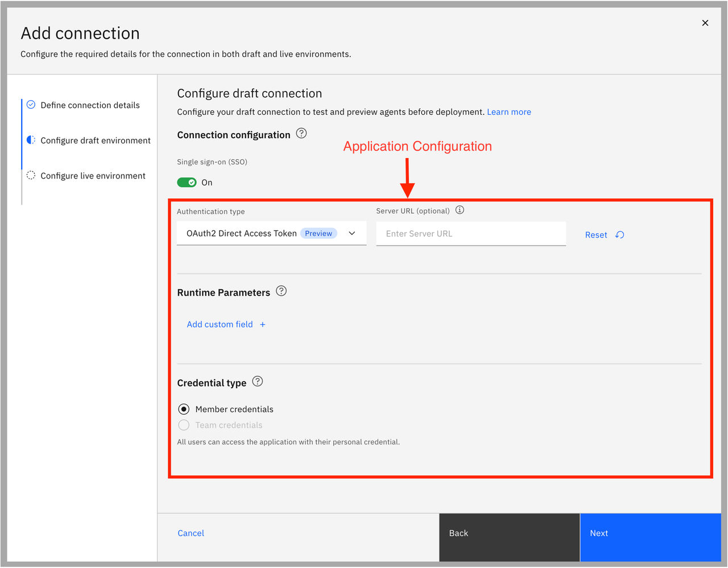This screenshot has width=728, height=568.
Task: Go Back to previous step
Action: pos(509,537)
